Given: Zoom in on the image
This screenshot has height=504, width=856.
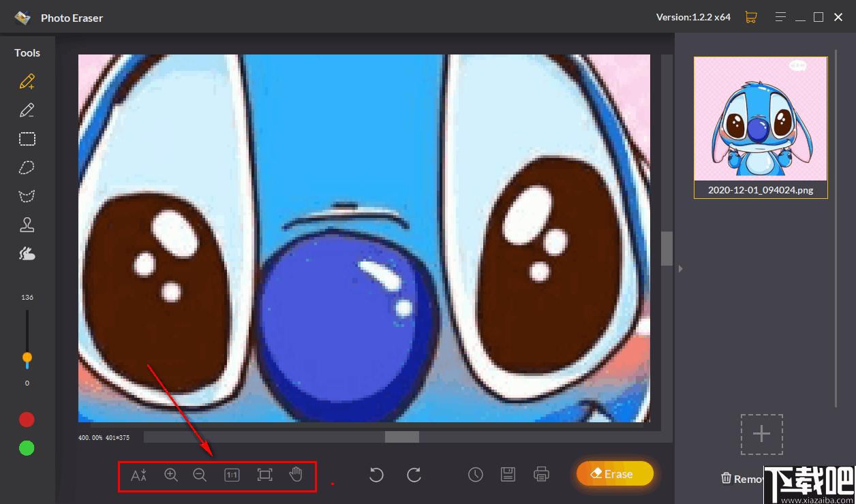Looking at the screenshot, I should point(172,475).
